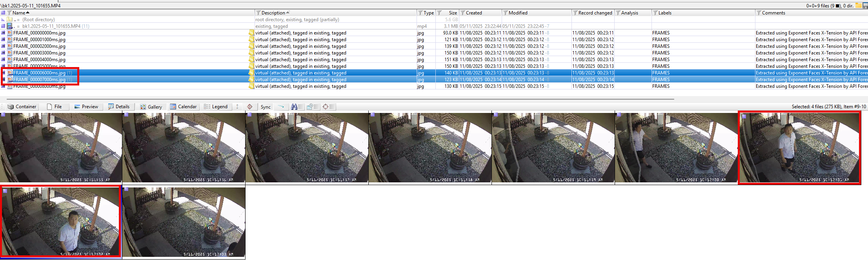Click the event list clock icon

pos(312,107)
